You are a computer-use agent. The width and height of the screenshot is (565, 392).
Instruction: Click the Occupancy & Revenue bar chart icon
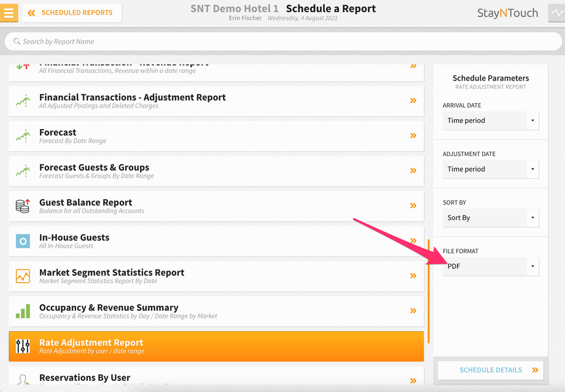tap(23, 311)
